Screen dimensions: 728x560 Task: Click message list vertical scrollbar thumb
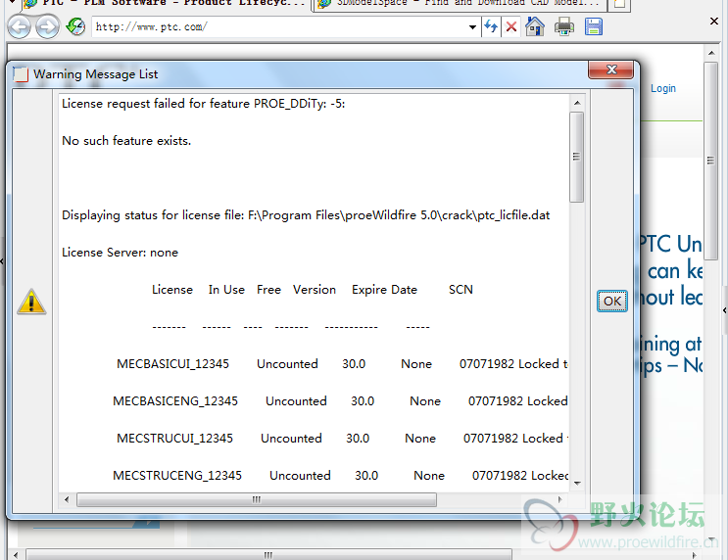(x=577, y=157)
